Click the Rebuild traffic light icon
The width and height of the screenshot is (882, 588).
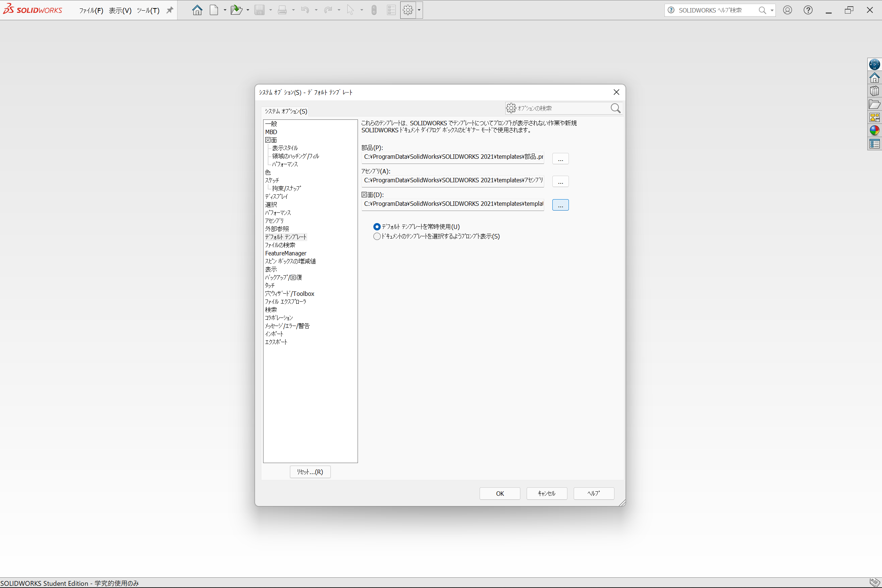[x=374, y=10]
